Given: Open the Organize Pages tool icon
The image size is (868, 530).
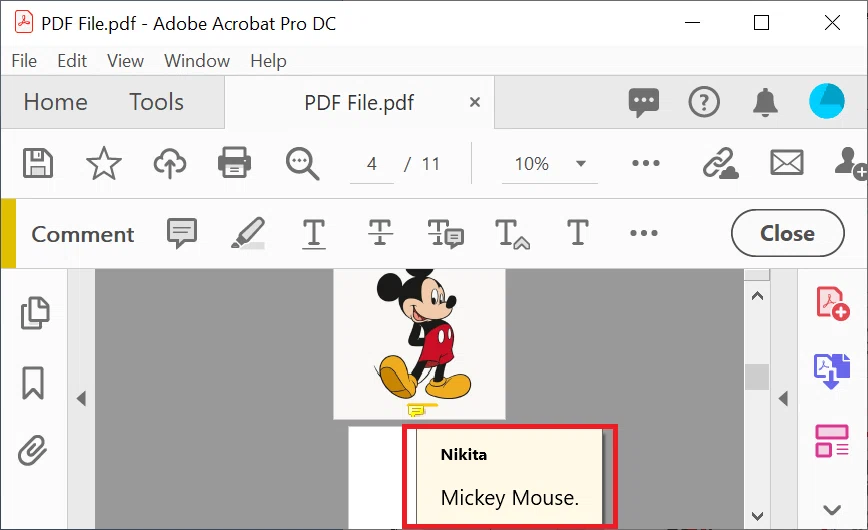Looking at the screenshot, I should point(831,441).
